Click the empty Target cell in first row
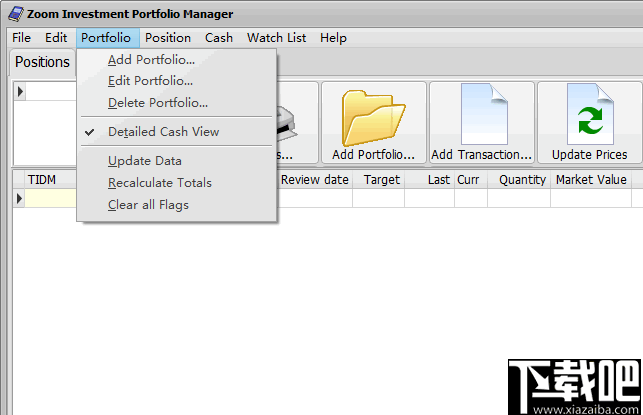 379,198
